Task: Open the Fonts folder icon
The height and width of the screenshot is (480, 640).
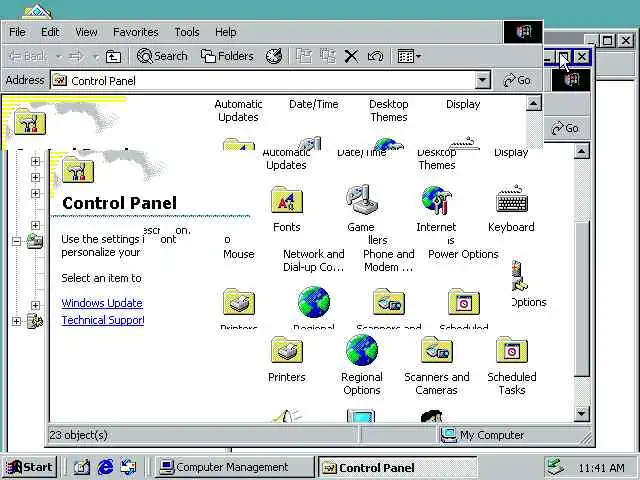Action: click(287, 200)
